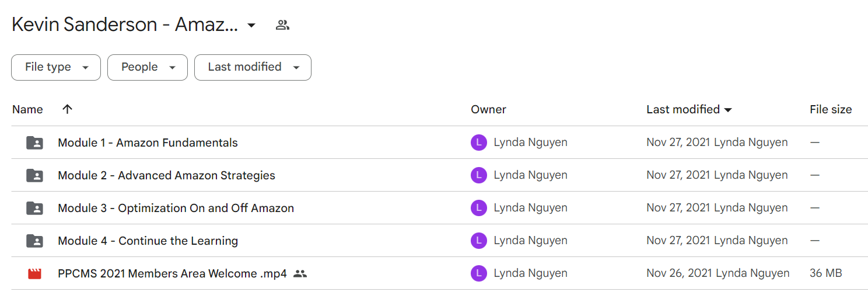Image resolution: width=868 pixels, height=302 pixels.
Task: Click Lynda Nguyen avatar in PPCMS video row
Action: coord(478,273)
